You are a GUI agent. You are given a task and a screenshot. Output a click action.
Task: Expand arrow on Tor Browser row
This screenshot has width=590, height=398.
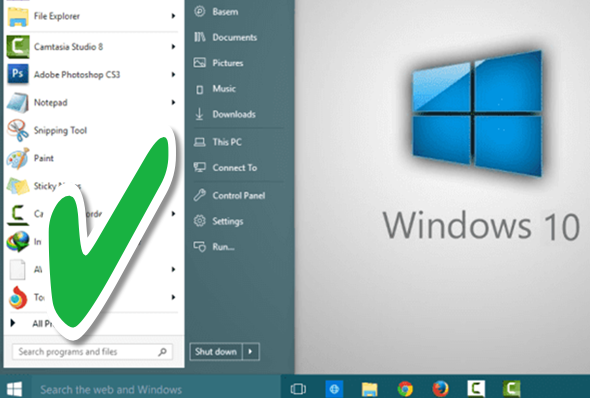pos(173,297)
